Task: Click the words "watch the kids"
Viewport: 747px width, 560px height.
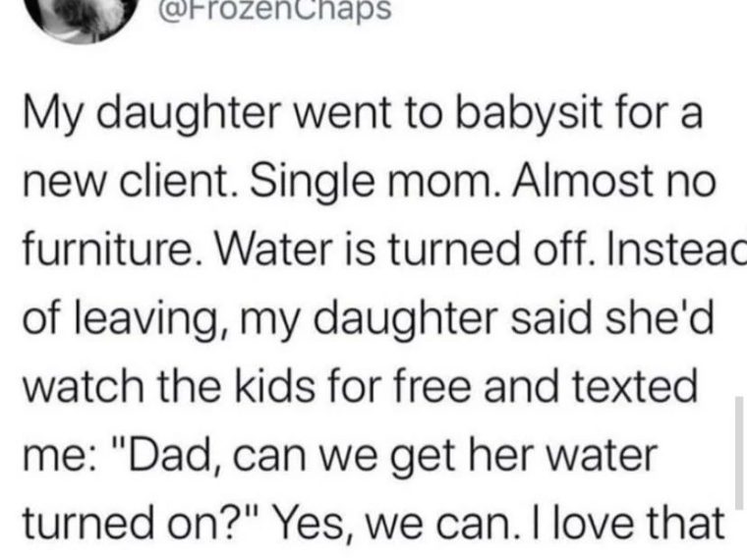Action: click(169, 386)
